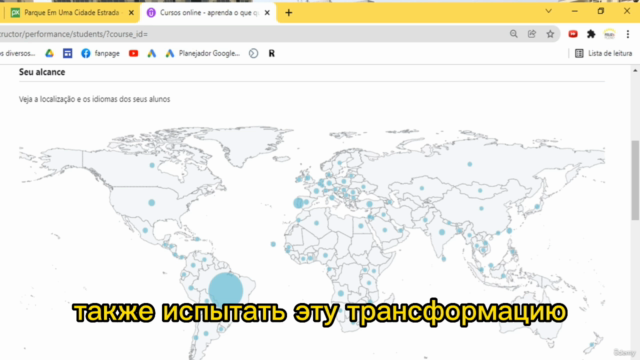The width and height of the screenshot is (640, 360).
Task: Bookmark this page with the star icon
Action: pos(550,34)
